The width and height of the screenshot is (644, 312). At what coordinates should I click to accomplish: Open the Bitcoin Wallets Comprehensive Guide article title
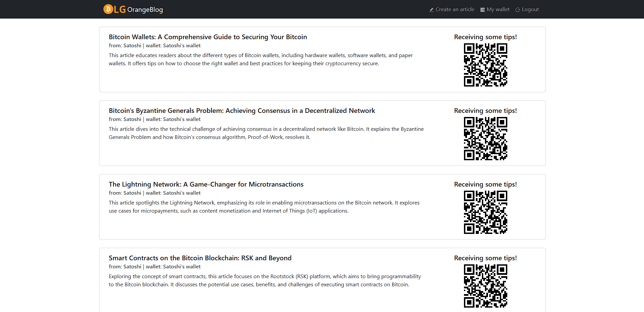[x=208, y=37]
